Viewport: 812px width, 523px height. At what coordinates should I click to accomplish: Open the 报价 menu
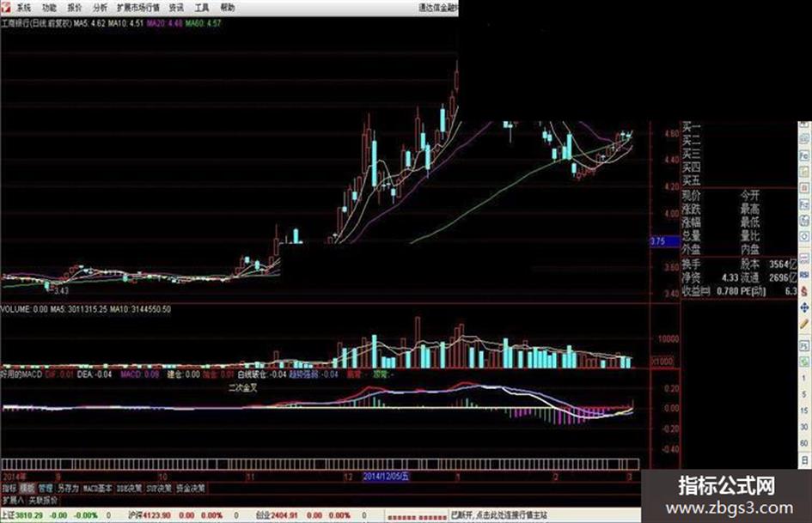(75, 8)
